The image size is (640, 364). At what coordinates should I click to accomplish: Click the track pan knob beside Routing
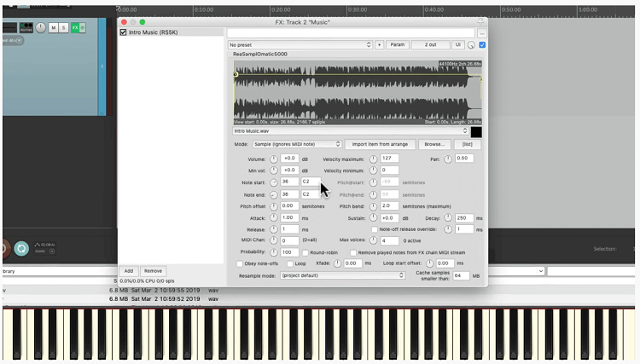click(40, 28)
